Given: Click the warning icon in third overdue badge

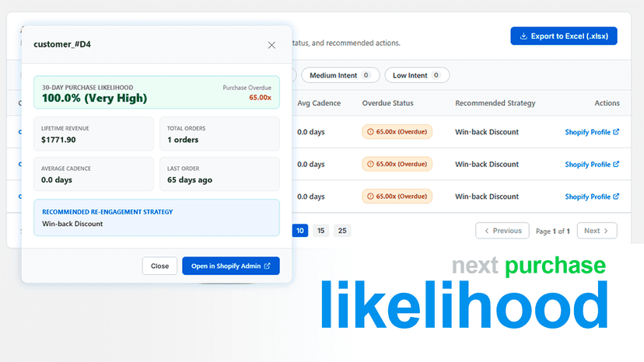Looking at the screenshot, I should click(x=370, y=197).
